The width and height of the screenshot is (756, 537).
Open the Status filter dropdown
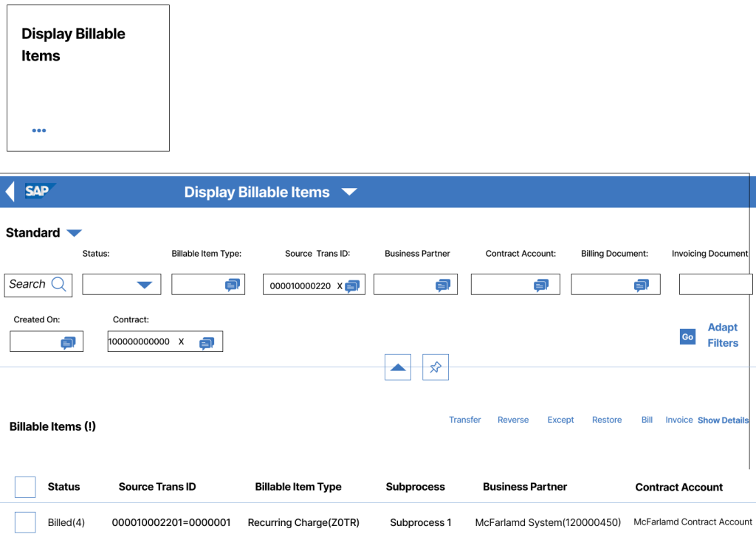pyautogui.click(x=145, y=284)
